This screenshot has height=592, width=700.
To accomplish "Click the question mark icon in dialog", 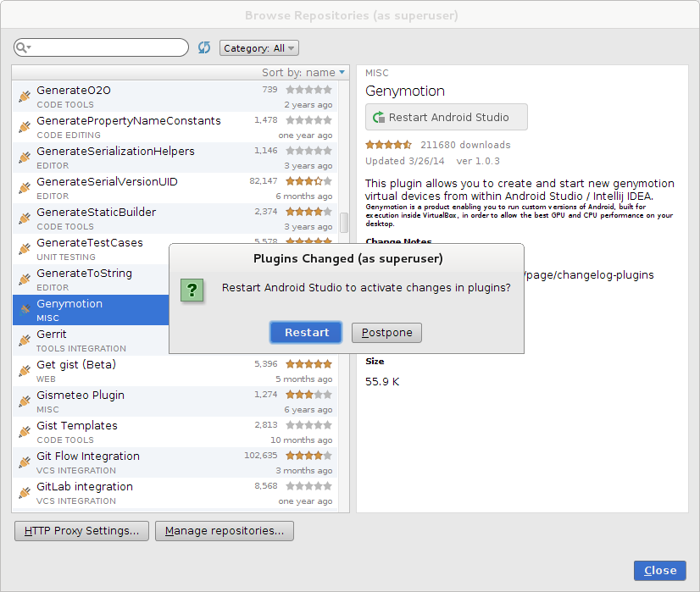I will [x=192, y=290].
